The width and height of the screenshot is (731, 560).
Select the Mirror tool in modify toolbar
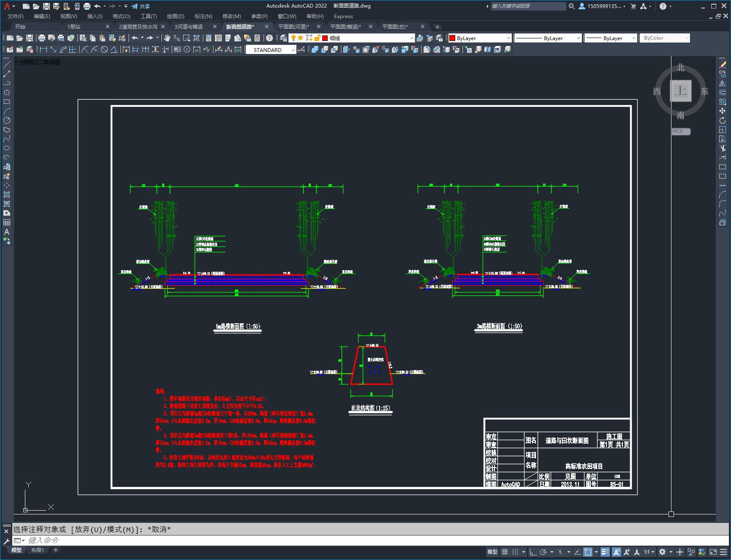723,83
